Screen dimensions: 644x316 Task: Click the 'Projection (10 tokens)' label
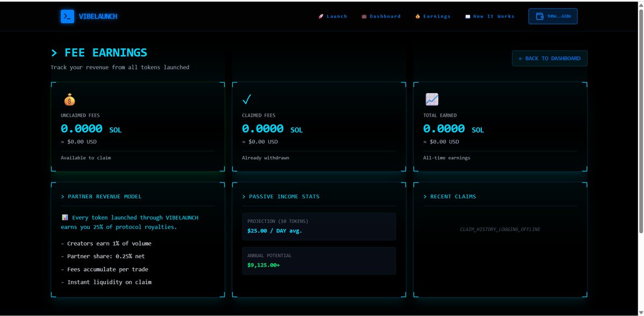[277, 221]
